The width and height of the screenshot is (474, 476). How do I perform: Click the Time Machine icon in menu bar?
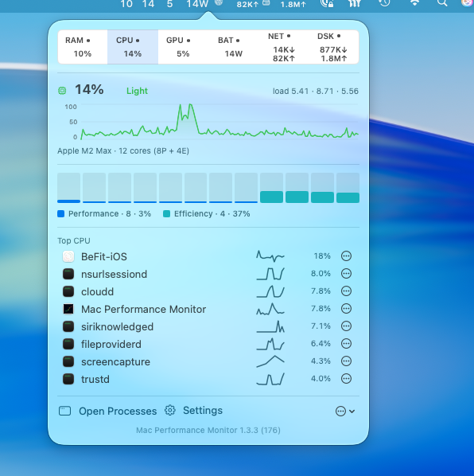click(384, 3)
